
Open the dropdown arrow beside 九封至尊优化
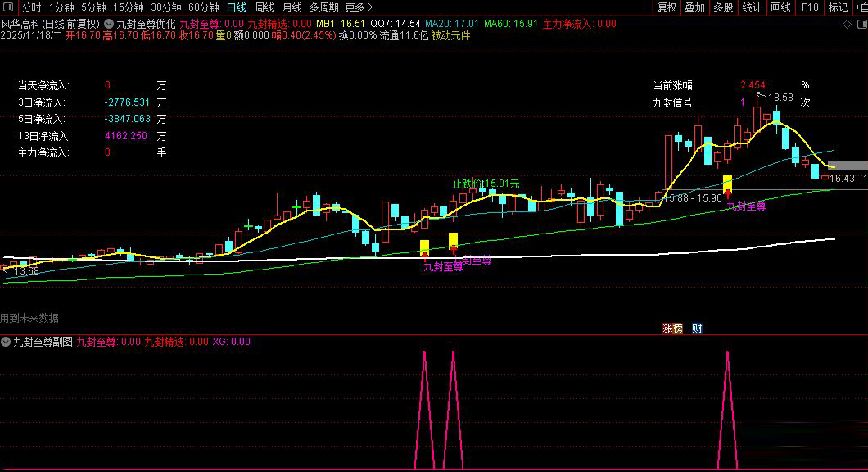pyautogui.click(x=109, y=24)
